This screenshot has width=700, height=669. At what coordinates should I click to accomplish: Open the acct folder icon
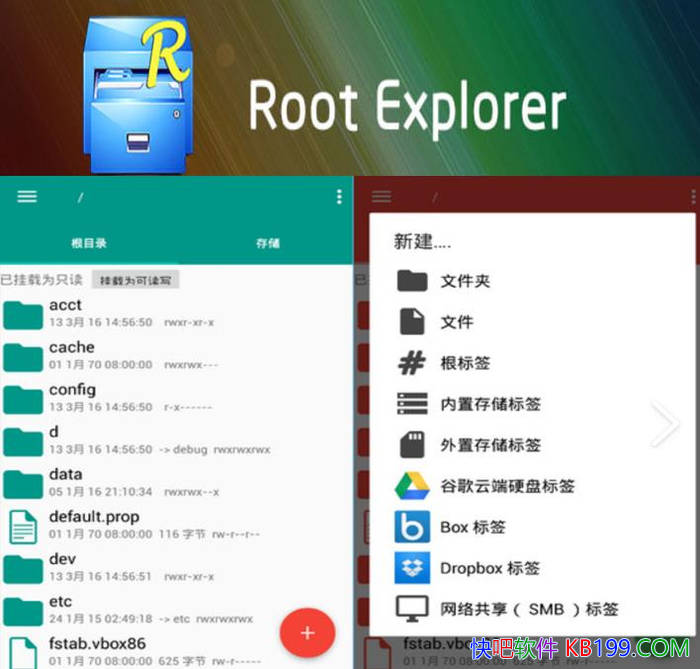tap(23, 315)
